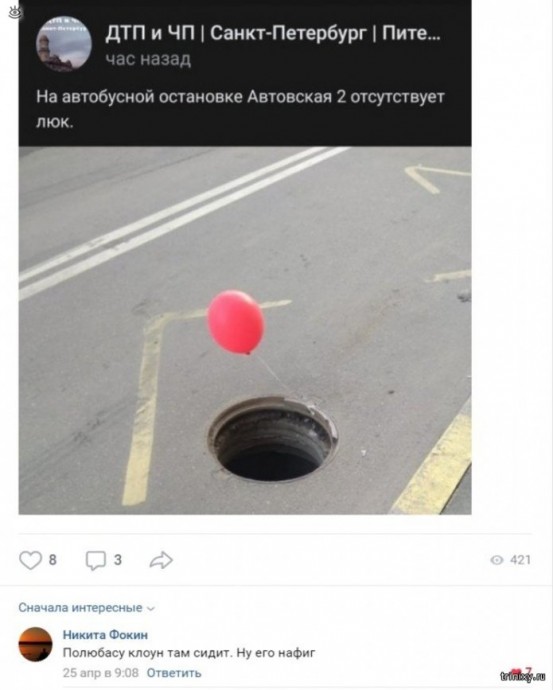The image size is (553, 690).
Task: Open the photo of the red balloon
Action: [245, 330]
